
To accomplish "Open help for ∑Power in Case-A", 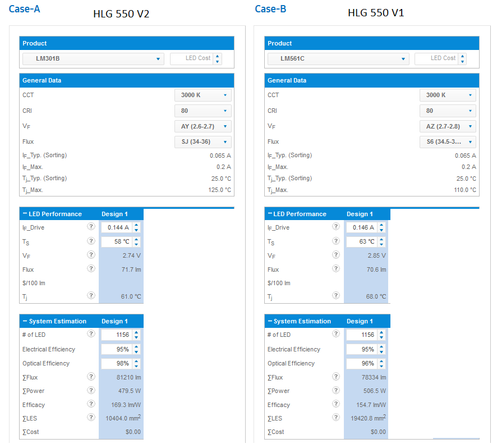I will [91, 390].
